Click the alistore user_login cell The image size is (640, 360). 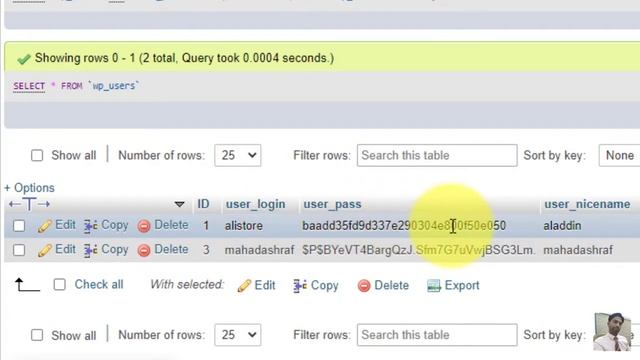[244, 226]
